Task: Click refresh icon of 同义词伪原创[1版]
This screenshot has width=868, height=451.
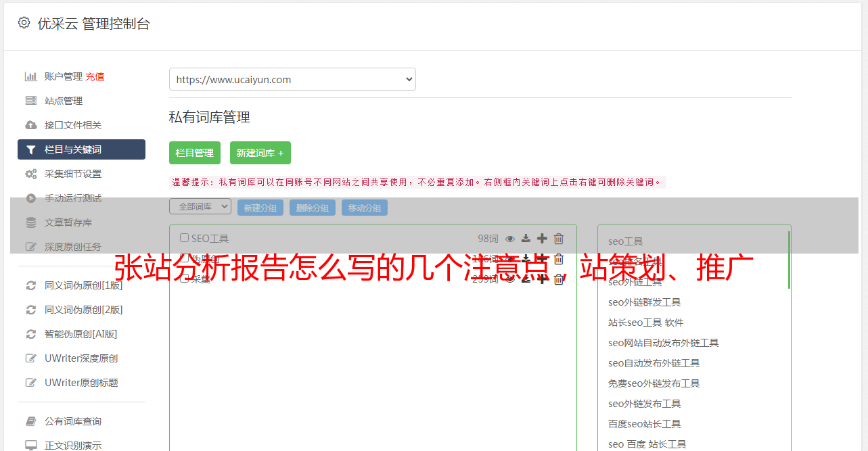Action: click(x=30, y=285)
